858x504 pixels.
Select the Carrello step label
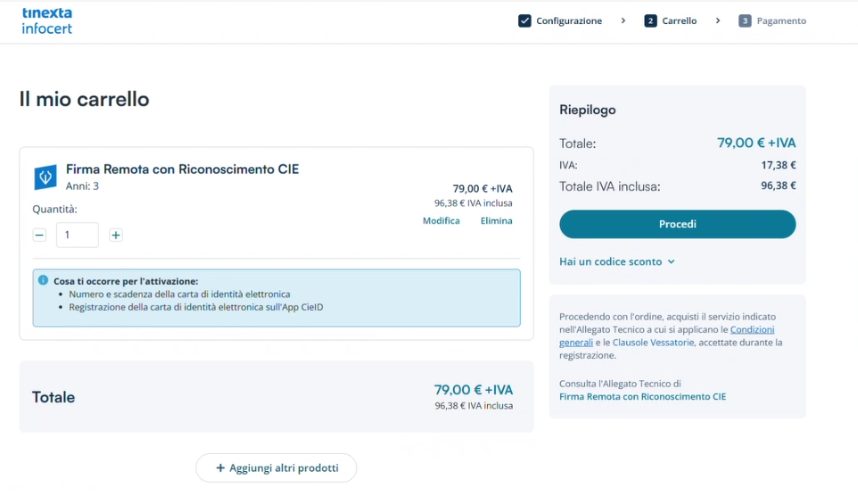pos(679,21)
